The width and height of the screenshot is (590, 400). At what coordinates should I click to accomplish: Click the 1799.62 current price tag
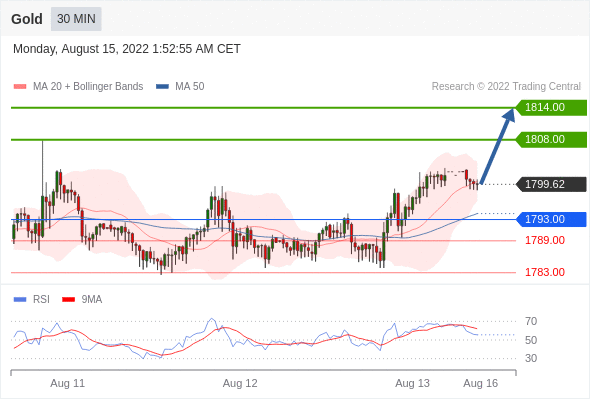(x=552, y=184)
